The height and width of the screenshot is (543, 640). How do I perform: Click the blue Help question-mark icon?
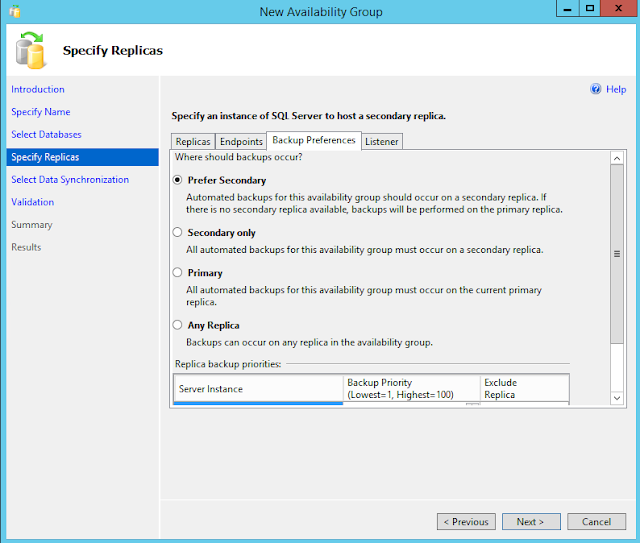click(x=596, y=89)
